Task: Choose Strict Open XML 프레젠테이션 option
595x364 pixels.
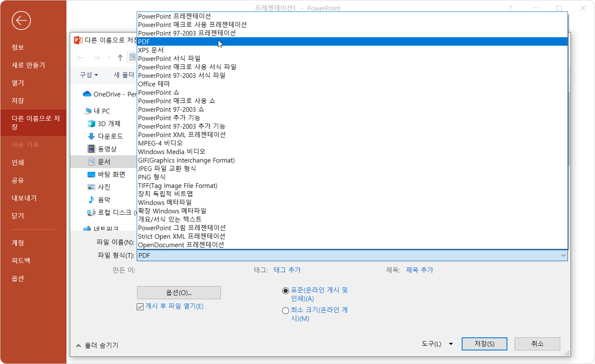Action: tap(352, 236)
